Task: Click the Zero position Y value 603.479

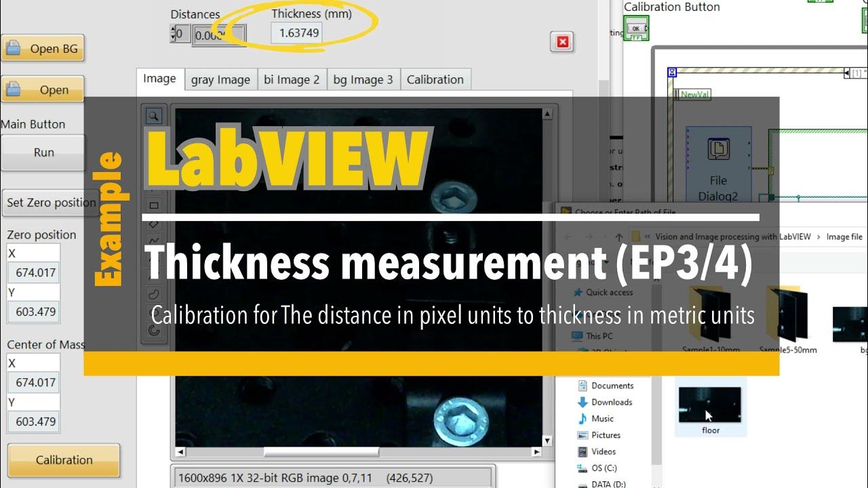Action: click(x=35, y=312)
